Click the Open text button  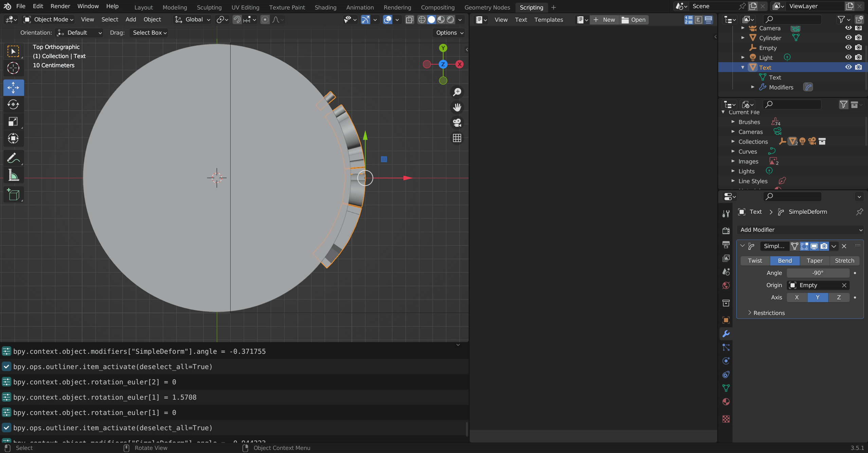(634, 20)
